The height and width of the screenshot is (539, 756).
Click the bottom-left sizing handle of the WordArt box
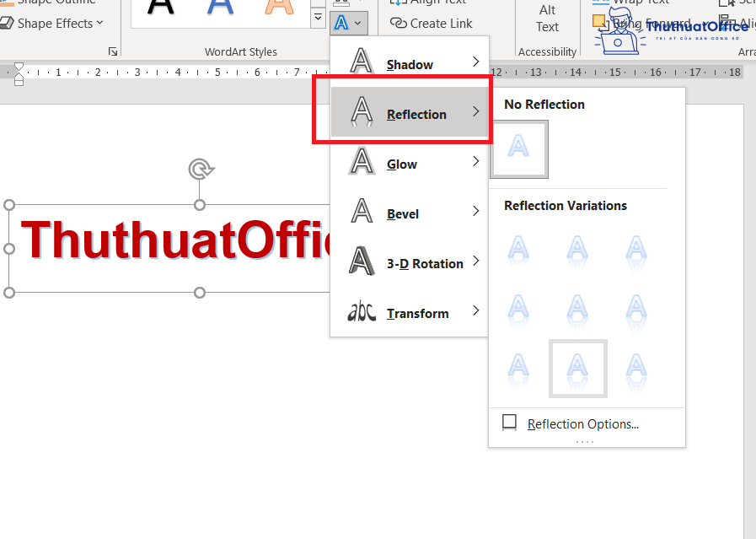pyautogui.click(x=9, y=293)
